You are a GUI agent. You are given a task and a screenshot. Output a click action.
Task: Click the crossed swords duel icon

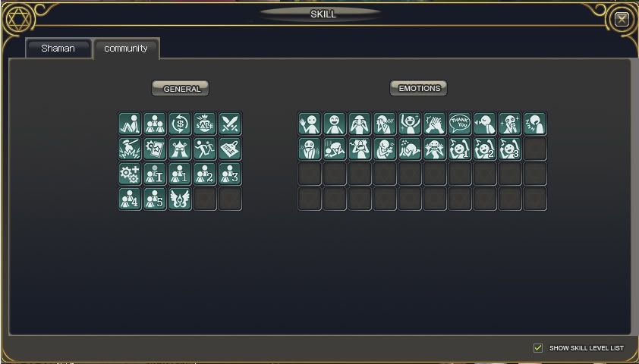230,124
